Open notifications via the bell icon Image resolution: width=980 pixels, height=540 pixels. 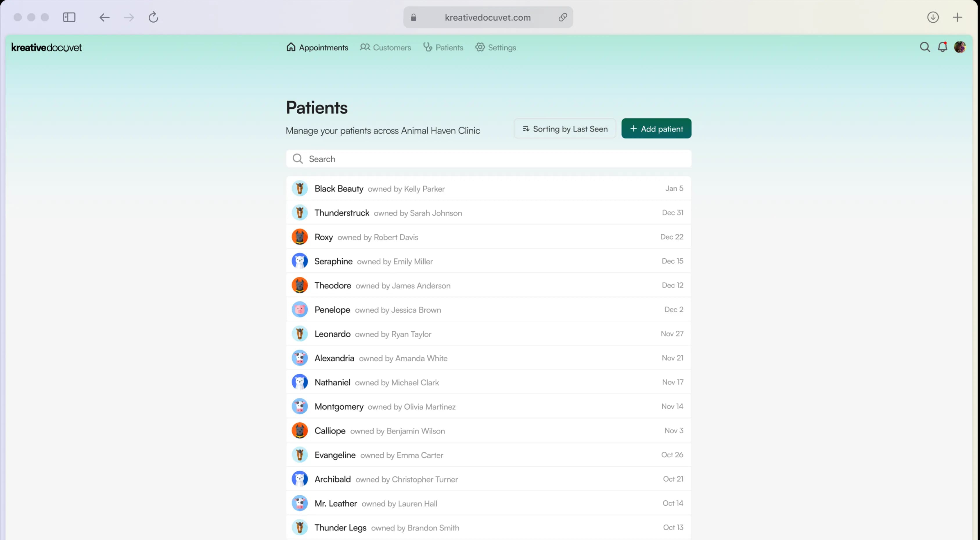point(943,47)
